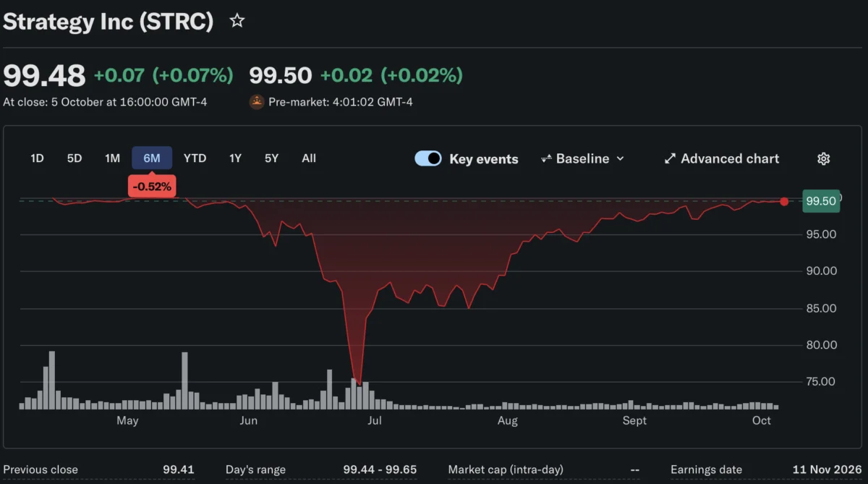The image size is (868, 484).
Task: Add STRC to watchlist with star icon
Action: (237, 21)
